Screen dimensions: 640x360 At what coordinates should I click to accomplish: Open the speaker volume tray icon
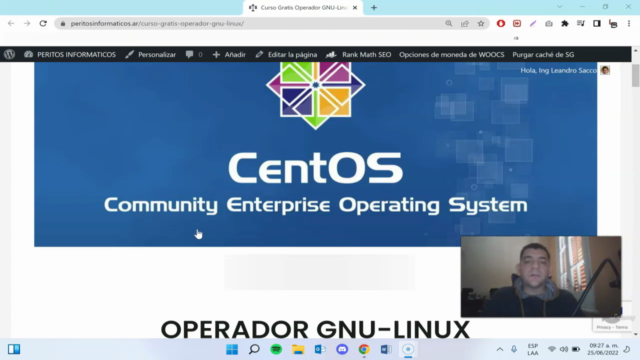[x=564, y=349]
